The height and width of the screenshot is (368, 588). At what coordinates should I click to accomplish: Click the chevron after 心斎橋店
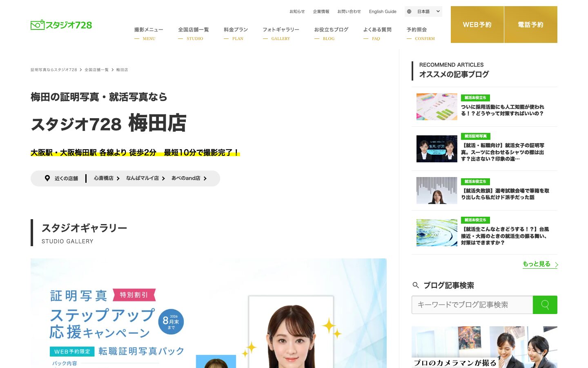(x=118, y=179)
